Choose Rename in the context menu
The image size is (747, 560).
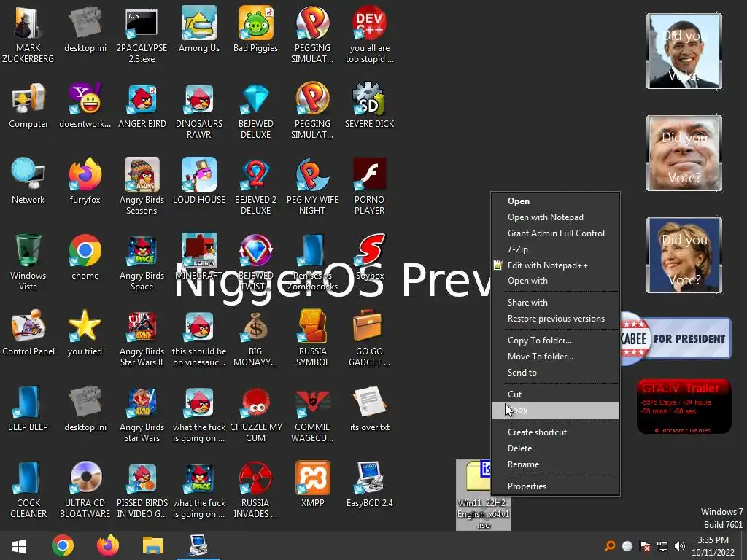coord(555,464)
